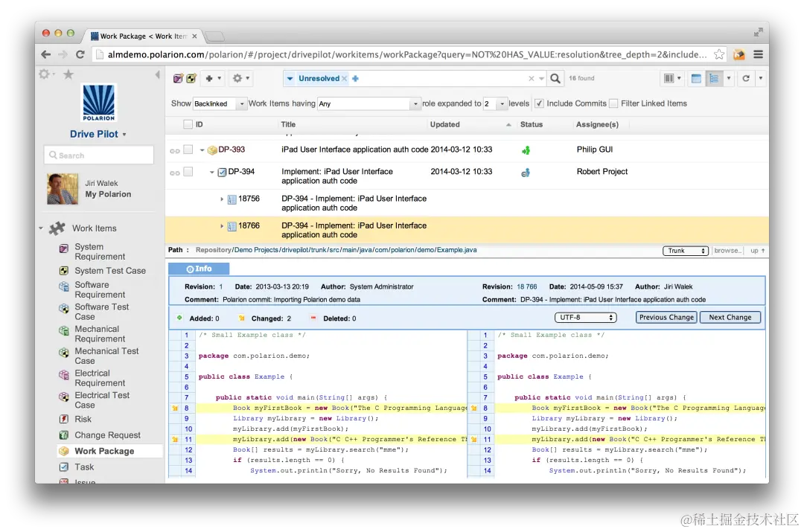Switch to the table view layout icon
Viewport: 804px width, 532px height.
tap(696, 78)
